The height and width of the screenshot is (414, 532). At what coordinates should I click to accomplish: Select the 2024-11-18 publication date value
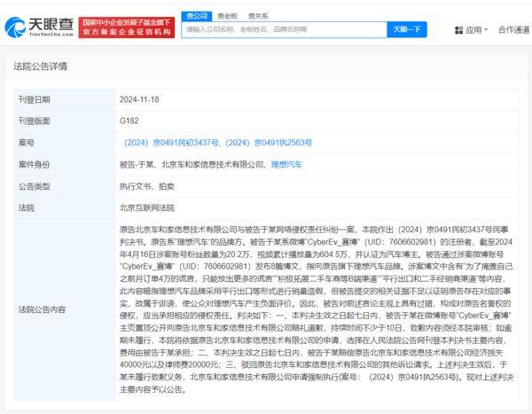139,99
